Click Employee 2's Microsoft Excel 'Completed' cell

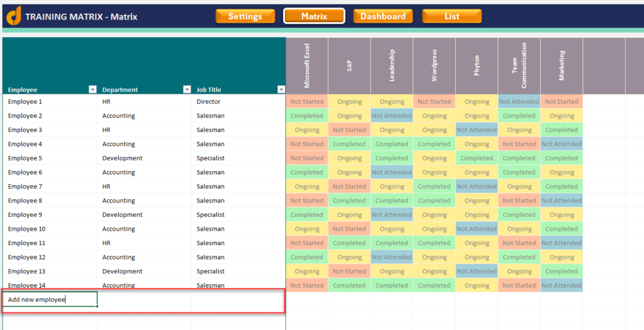click(x=307, y=116)
